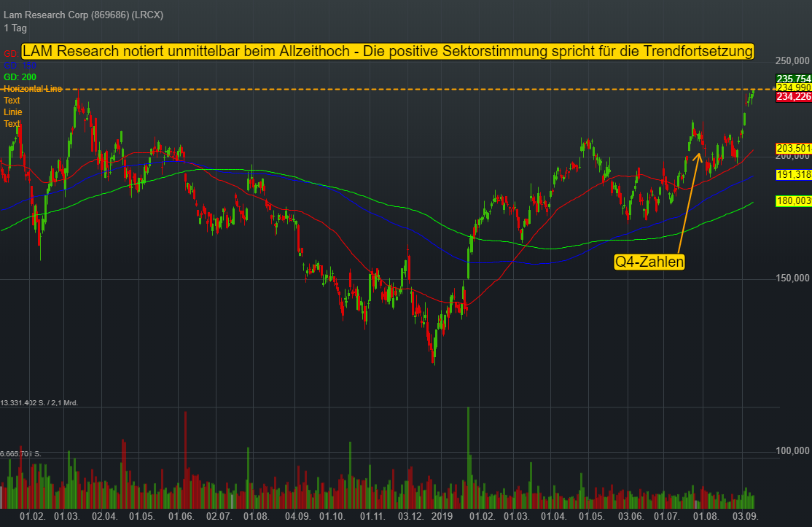Click the yellow headline annotation about Allzeithoch
Image resolution: width=812 pixels, height=527 pixels.
[387, 51]
